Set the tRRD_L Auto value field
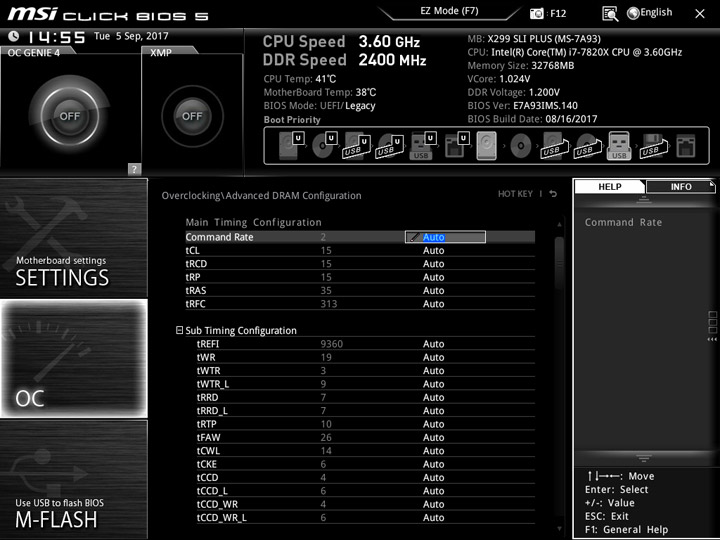The width and height of the screenshot is (720, 540). pyautogui.click(x=433, y=411)
